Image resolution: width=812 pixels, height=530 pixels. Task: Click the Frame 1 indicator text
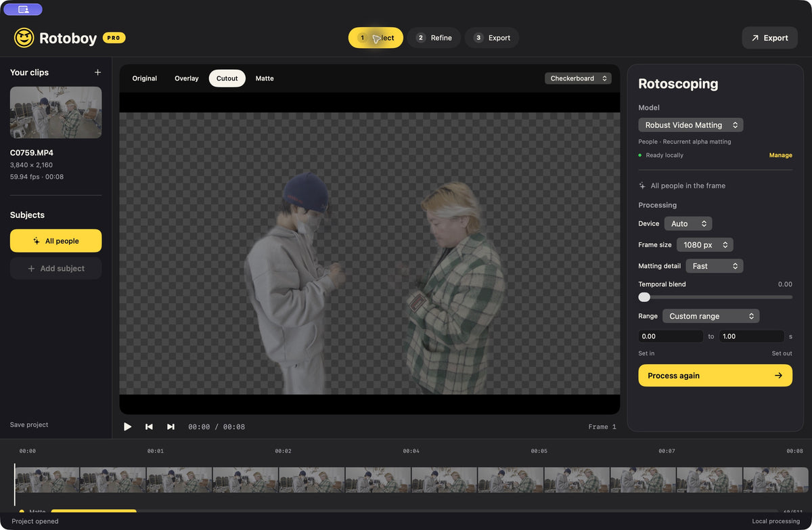coord(602,427)
